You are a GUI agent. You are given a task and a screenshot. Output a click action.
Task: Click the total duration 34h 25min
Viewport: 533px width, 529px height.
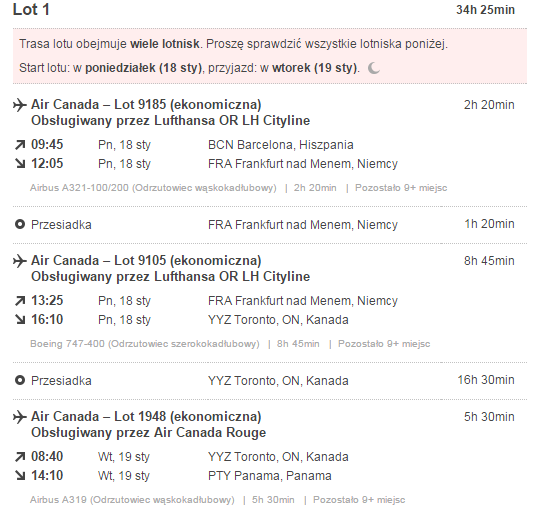click(485, 10)
